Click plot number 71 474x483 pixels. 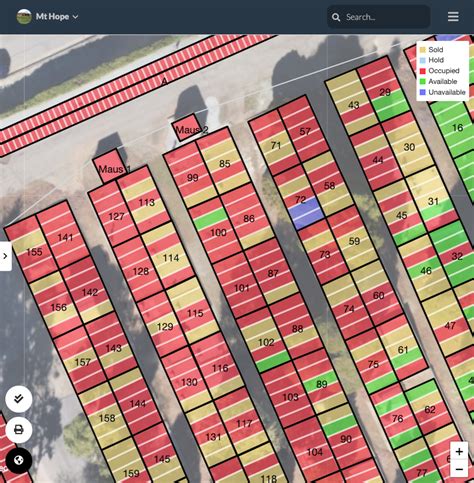point(276,146)
